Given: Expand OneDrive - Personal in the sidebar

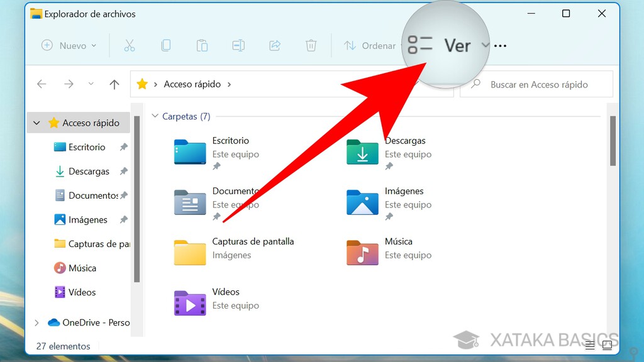Looking at the screenshot, I should [x=36, y=322].
